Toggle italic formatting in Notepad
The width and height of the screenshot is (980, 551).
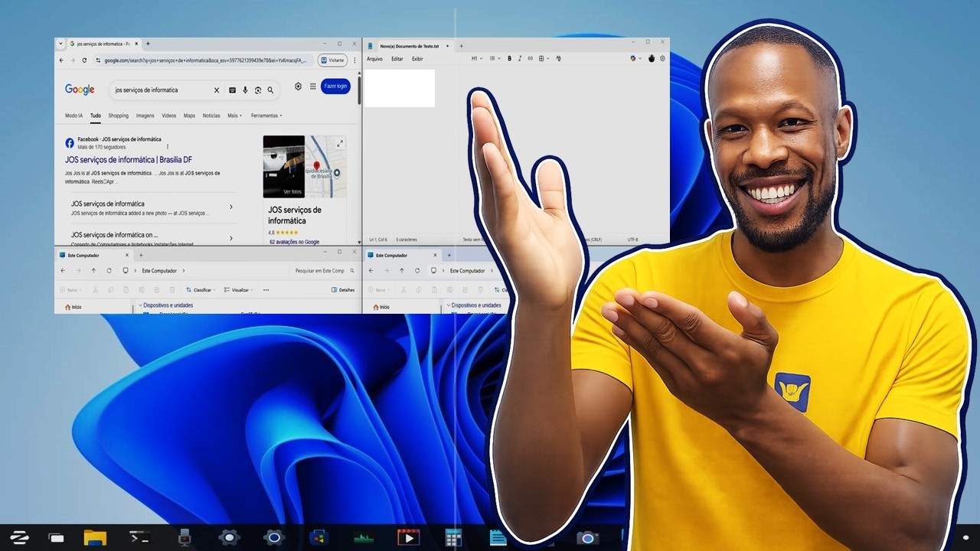(520, 59)
